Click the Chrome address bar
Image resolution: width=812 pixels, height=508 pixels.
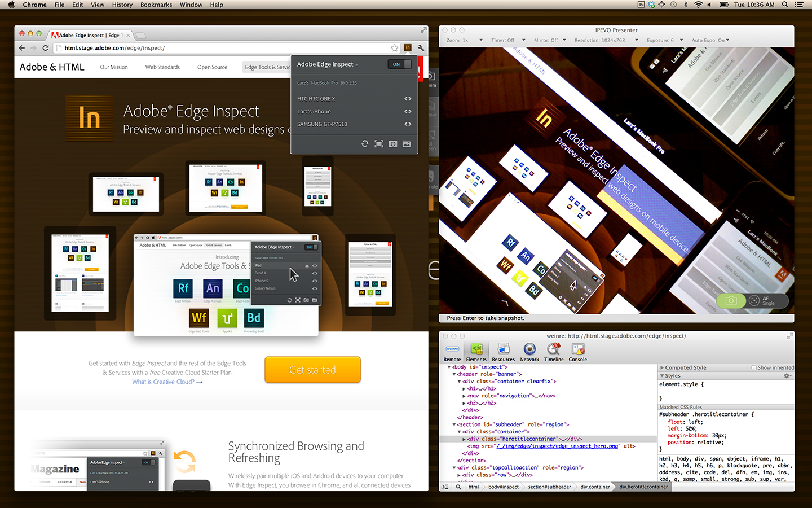tap(226, 48)
